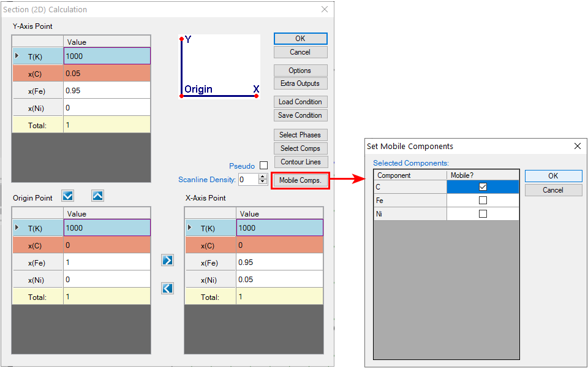Click Load Condition button
Image resolution: width=588 pixels, height=368 pixels.
pos(300,102)
